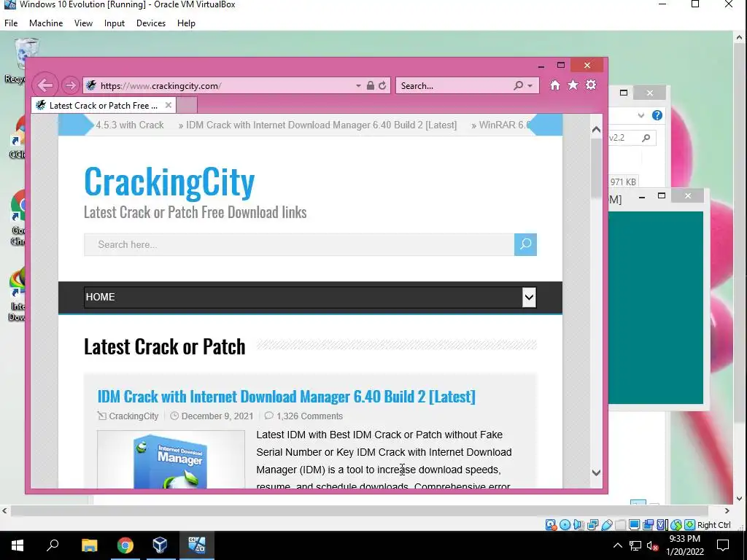Image resolution: width=747 pixels, height=560 pixels.
Task: Click the blue help question mark icon
Action: point(657,115)
